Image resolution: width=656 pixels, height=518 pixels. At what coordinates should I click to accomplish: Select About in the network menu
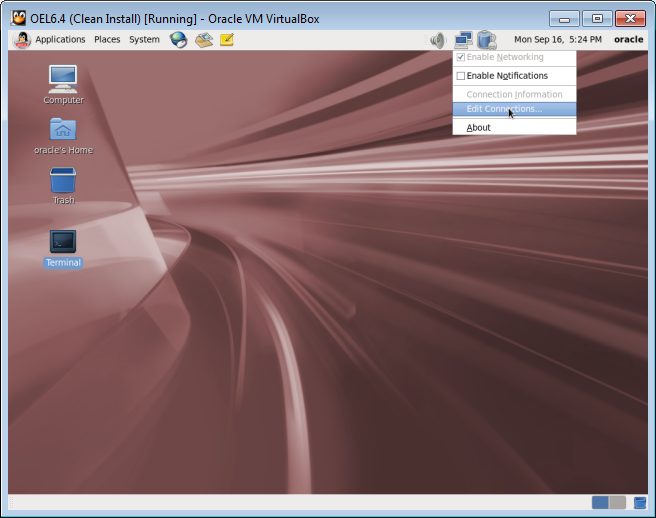[514, 127]
